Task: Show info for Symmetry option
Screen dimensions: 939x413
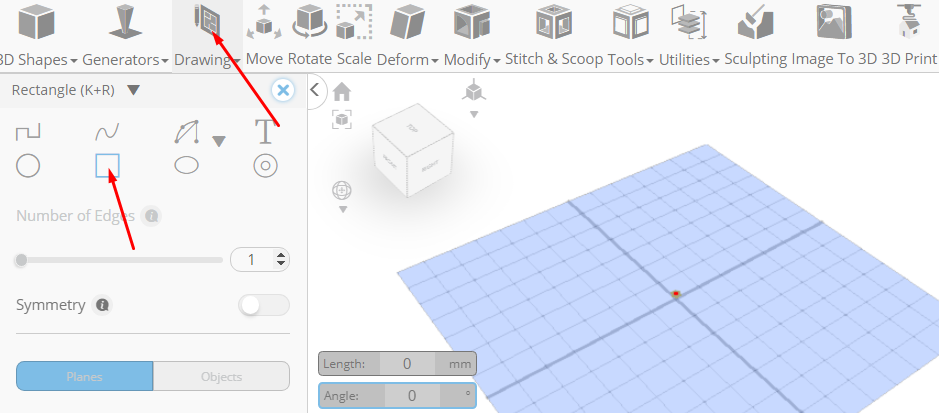Action: pyautogui.click(x=102, y=305)
